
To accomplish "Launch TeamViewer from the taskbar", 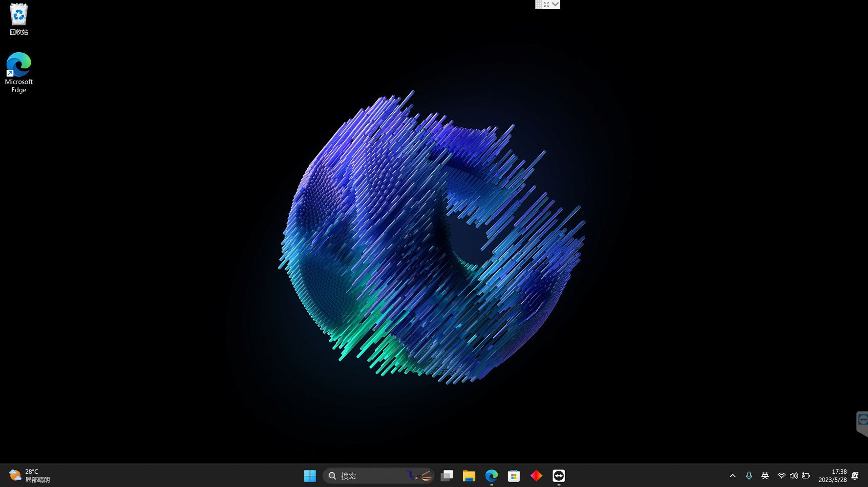I will pos(558,475).
